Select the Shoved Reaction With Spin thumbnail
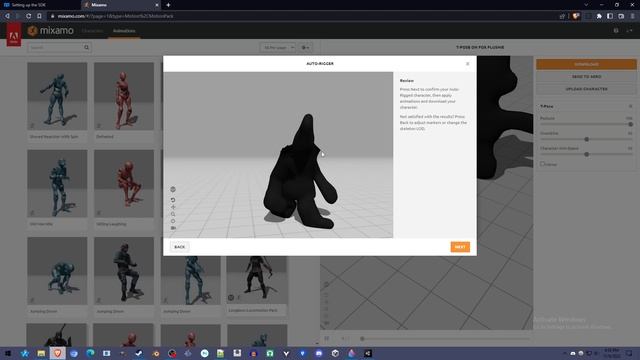 pos(57,96)
